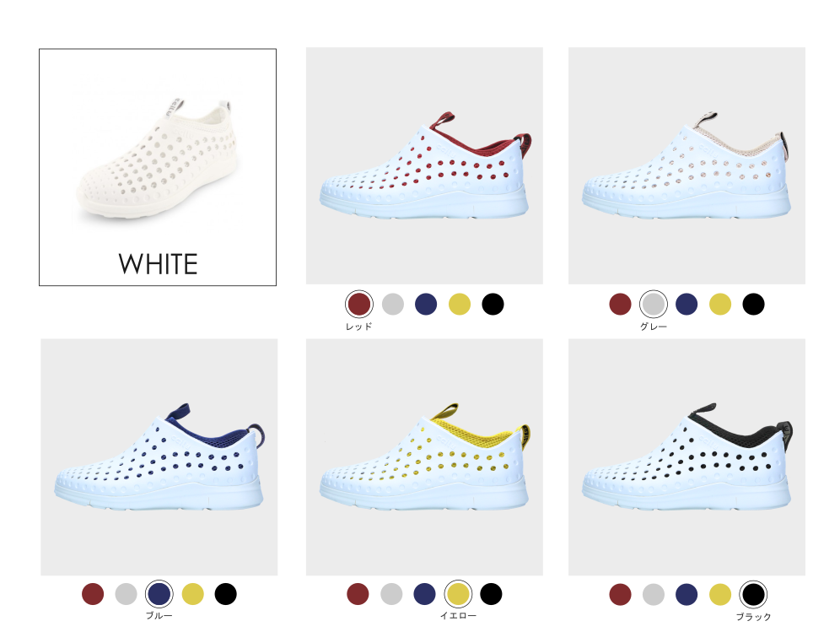Pick yellow swatch under the black-lined shoe
The image size is (840, 632).
720,594
